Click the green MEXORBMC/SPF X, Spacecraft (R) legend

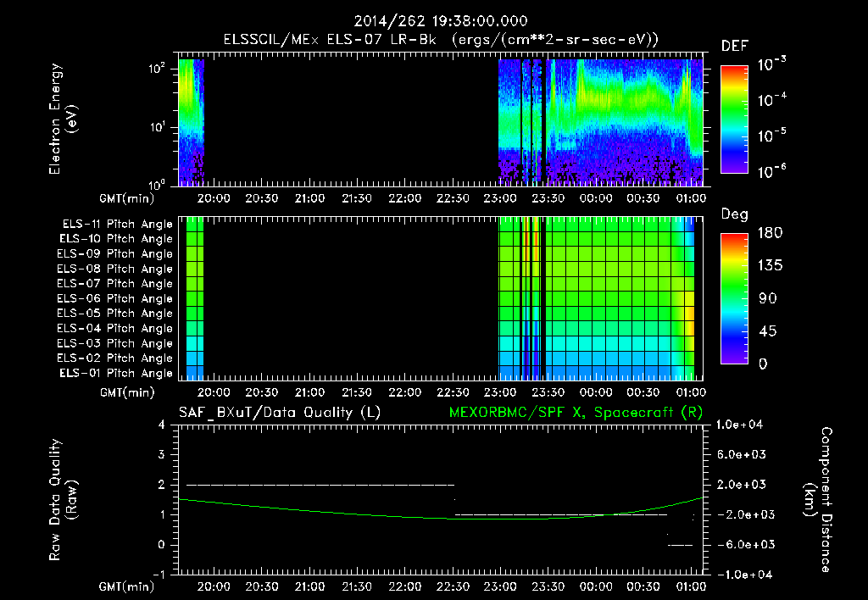[x=576, y=413]
